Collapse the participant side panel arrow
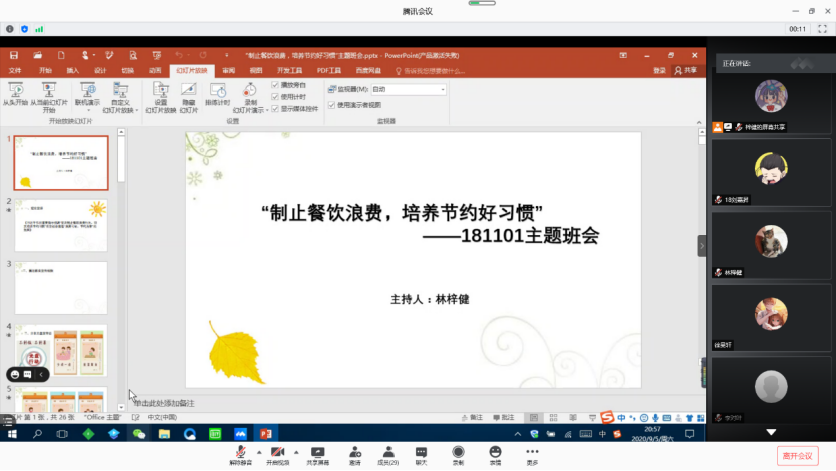This screenshot has width=836, height=471. point(702,246)
